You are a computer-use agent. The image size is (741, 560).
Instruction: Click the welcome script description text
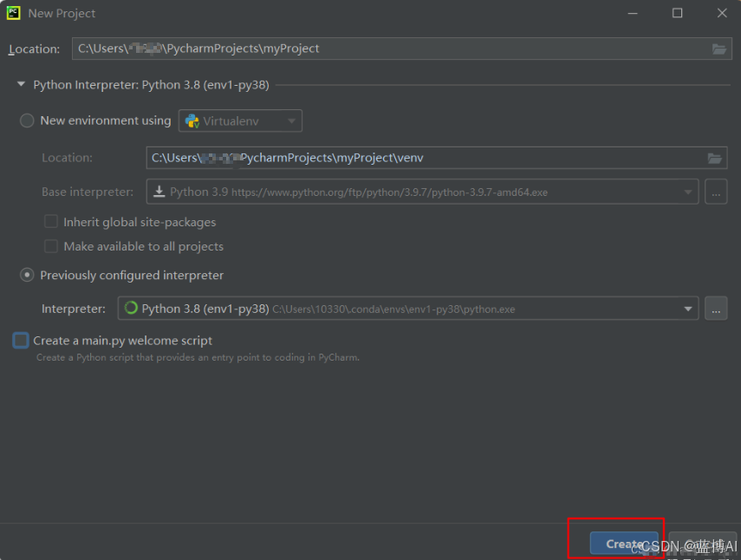coord(198,358)
